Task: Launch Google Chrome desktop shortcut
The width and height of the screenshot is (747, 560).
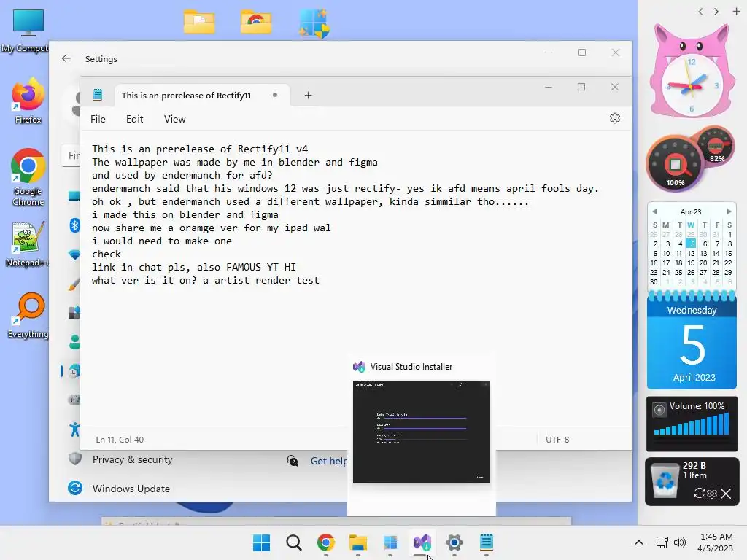Action: [x=28, y=177]
